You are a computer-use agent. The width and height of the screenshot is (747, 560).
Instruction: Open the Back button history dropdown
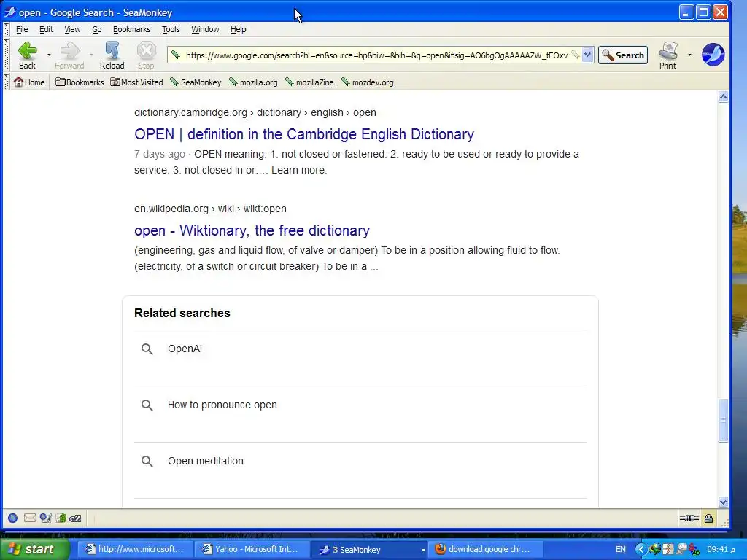[x=49, y=55]
